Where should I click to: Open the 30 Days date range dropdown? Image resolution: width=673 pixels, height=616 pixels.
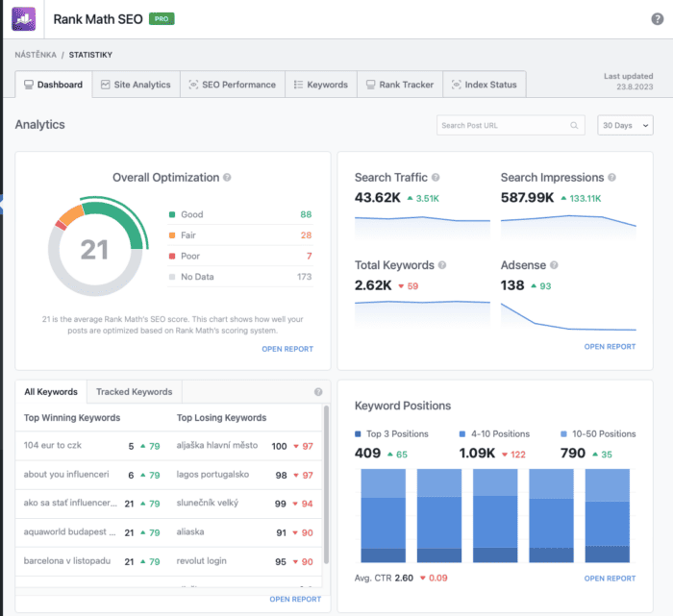point(624,125)
